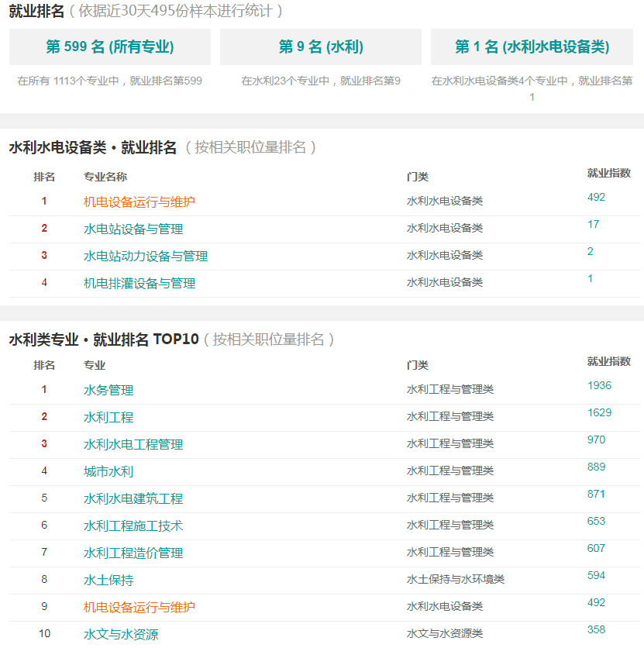
Task: Click the 在水利23个专业中 description text
Action: pyautogui.click(x=321, y=81)
